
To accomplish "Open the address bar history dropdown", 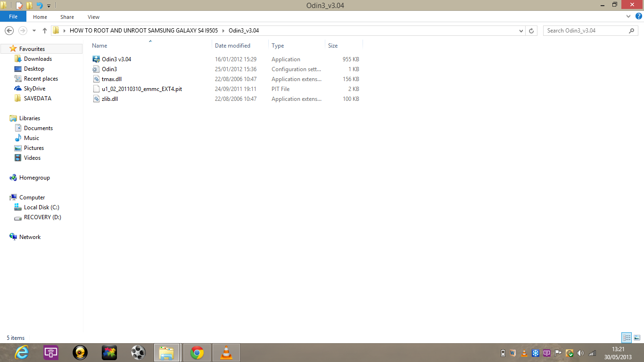I will coord(521,31).
